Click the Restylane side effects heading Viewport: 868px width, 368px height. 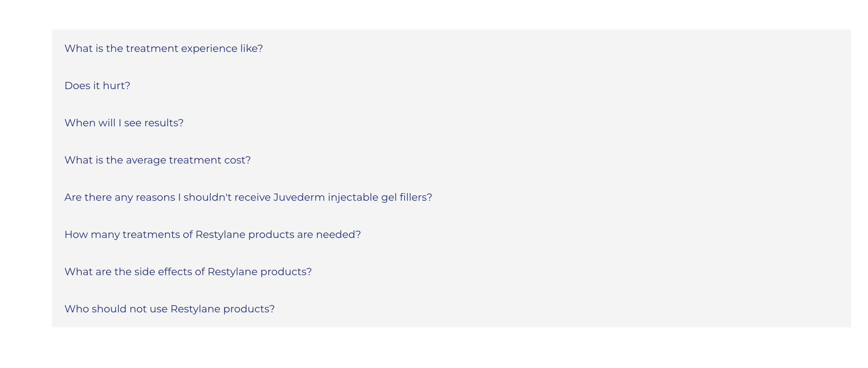[x=188, y=272]
